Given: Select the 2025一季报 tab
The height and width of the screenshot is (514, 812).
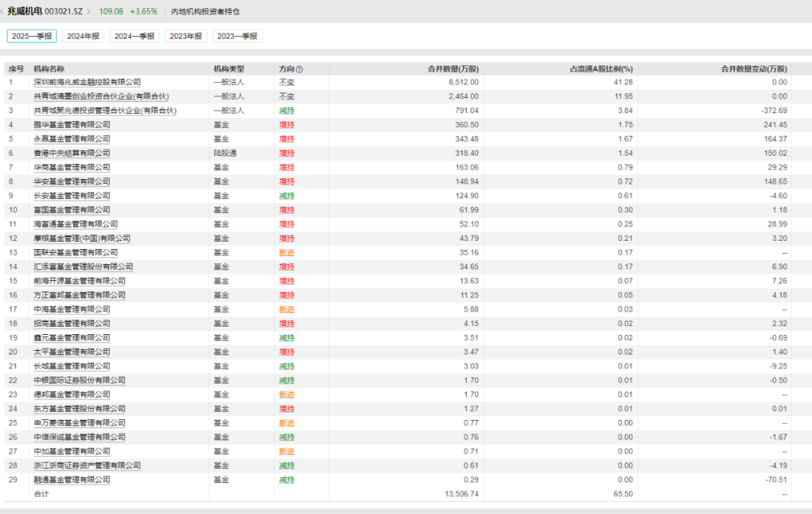Looking at the screenshot, I should (32, 36).
